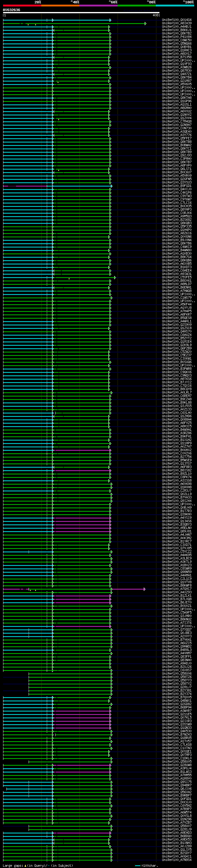Screen dimensions: 197x868
Task: Click hit label UniRef100_B9KFH1
Action: (176, 436)
